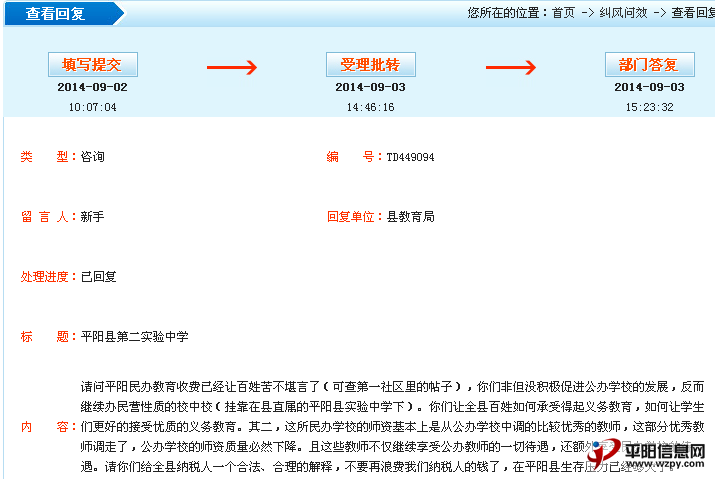Click the accept time 14:46:16
The height and width of the screenshot is (479, 715).
pyautogui.click(x=371, y=107)
